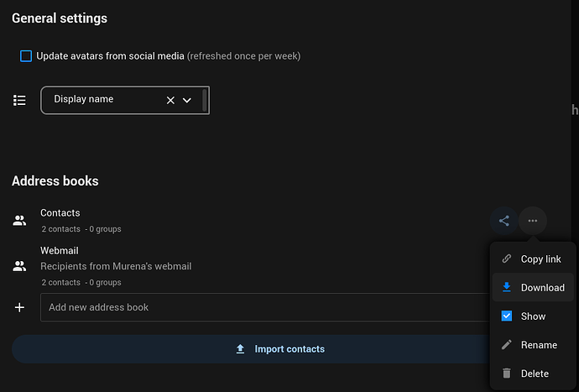Uncheck the Show checkbox in the menu
The image size is (579, 392).
507,316
